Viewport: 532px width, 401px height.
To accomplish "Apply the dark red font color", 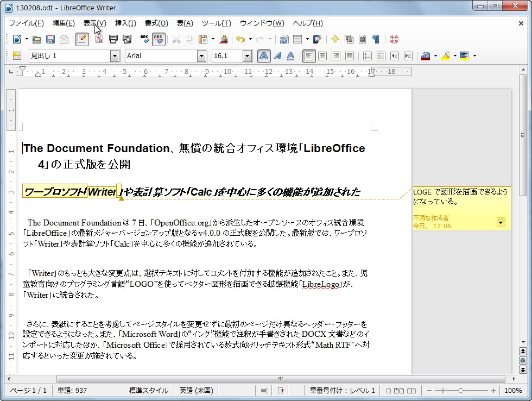I will 426,56.
